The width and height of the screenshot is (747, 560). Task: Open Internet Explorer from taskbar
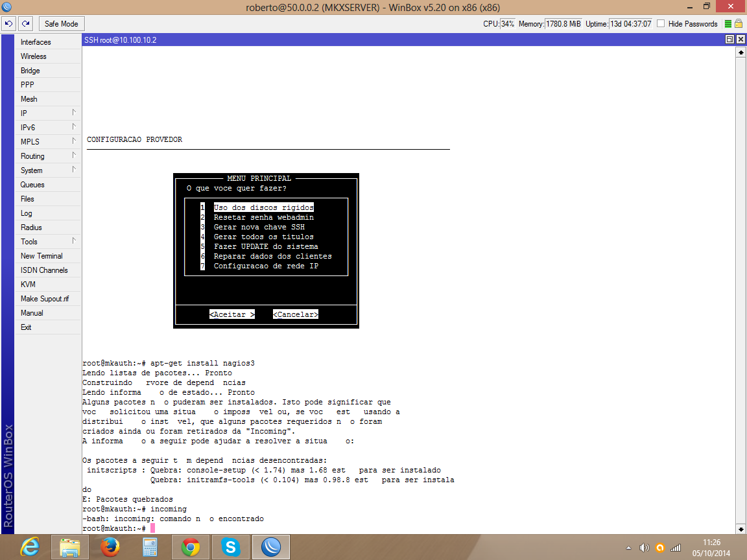point(29,548)
